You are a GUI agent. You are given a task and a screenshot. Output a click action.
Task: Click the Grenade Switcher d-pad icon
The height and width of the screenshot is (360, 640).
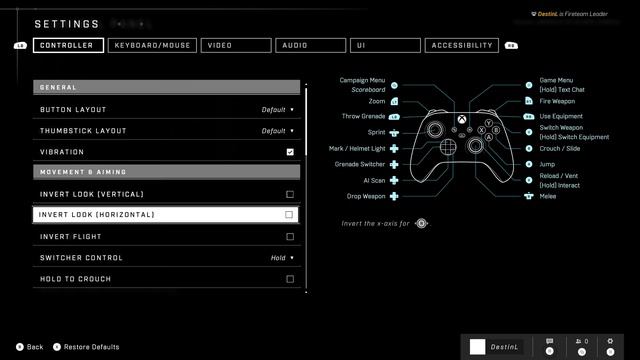394,164
